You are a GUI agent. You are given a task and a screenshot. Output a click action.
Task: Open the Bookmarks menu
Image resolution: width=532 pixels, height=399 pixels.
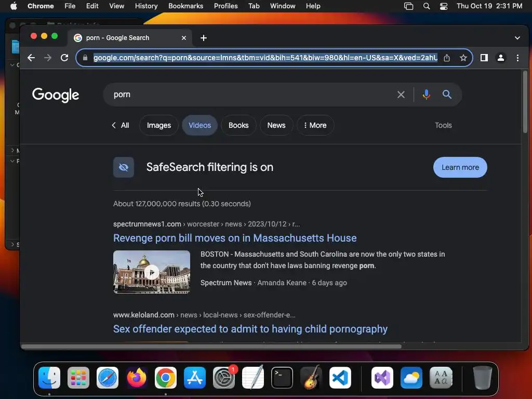[185, 6]
